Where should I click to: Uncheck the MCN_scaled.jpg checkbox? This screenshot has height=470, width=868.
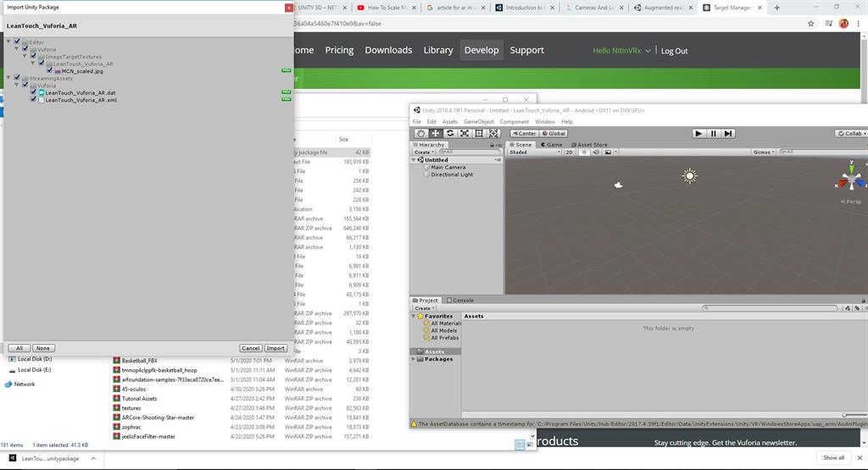point(50,71)
